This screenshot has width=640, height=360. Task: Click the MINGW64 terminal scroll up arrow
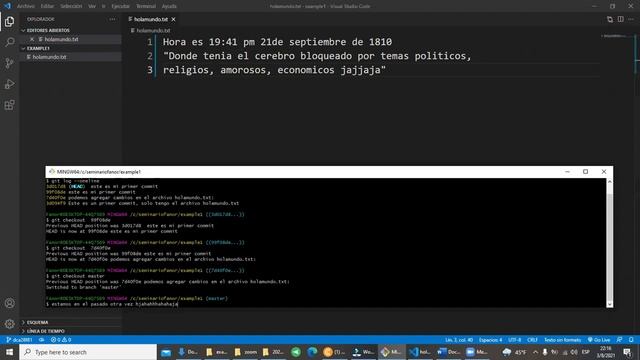609,181
